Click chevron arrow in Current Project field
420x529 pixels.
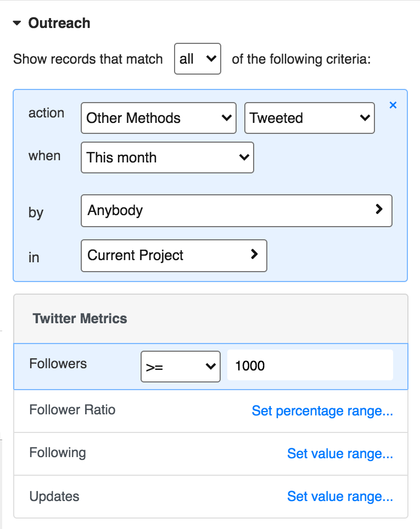click(x=254, y=254)
